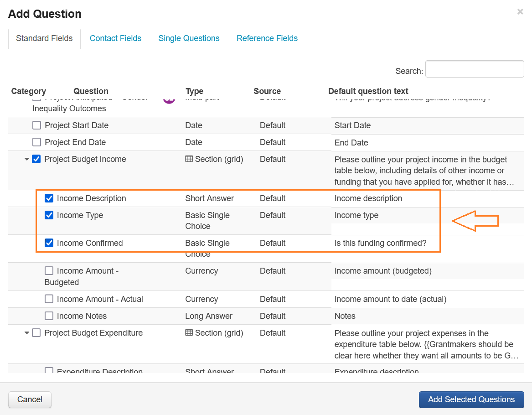Uncheck the Income Type checkbox

[x=49, y=215]
